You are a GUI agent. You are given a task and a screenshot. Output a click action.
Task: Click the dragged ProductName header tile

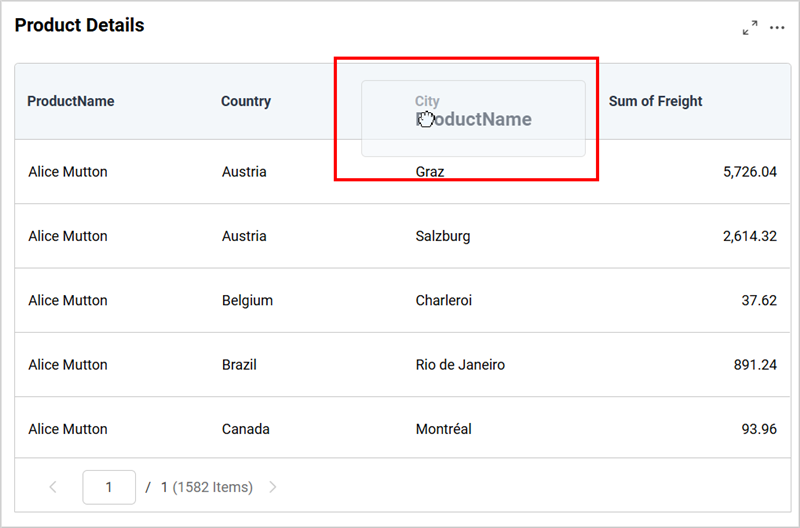tap(473, 119)
